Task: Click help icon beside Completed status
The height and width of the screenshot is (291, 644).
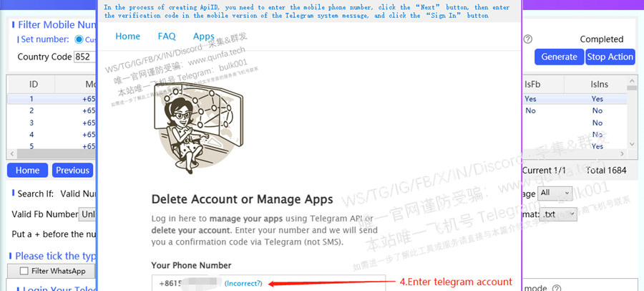Action: pos(528,39)
